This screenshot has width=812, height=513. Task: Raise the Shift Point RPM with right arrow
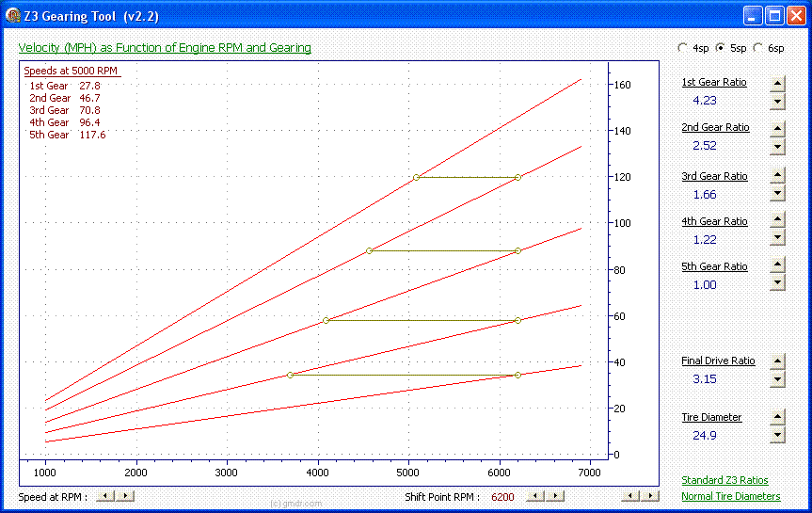[557, 496]
